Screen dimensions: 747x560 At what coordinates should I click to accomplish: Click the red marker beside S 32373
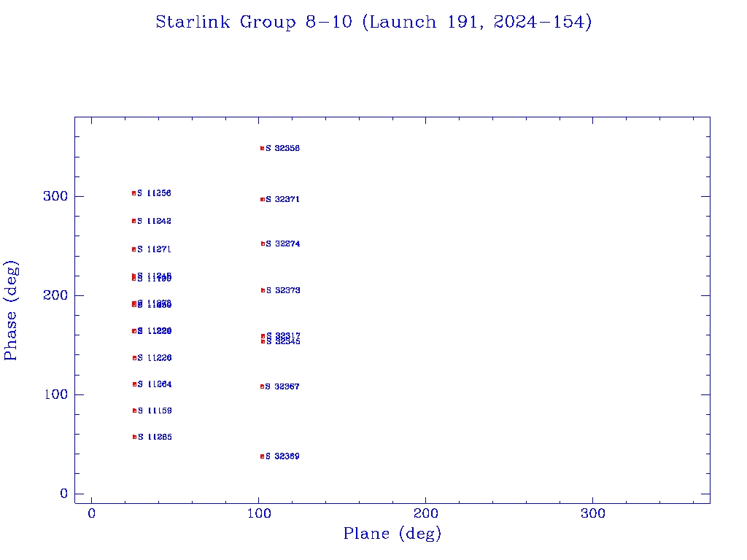click(x=263, y=290)
